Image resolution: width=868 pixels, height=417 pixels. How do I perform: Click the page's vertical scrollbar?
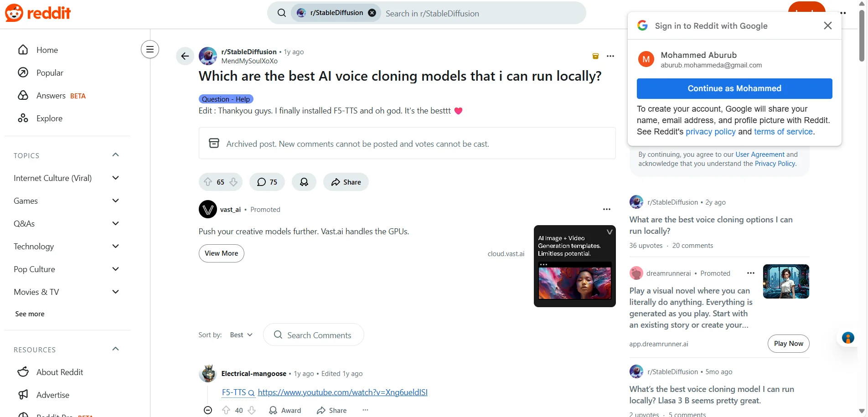(862, 36)
